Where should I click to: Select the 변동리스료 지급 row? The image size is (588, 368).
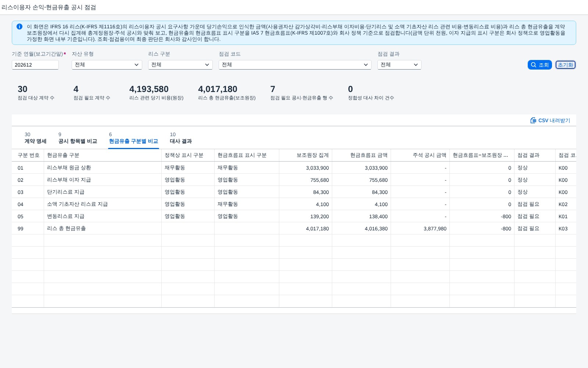click(x=294, y=216)
